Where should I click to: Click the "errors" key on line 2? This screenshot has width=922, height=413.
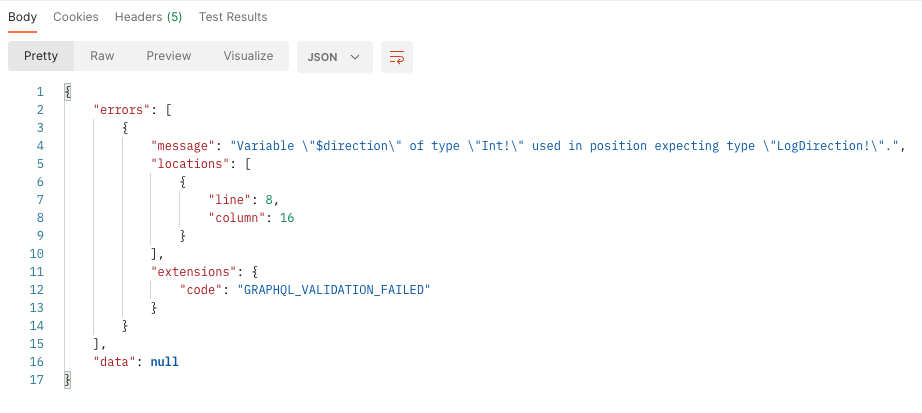pyautogui.click(x=122, y=109)
